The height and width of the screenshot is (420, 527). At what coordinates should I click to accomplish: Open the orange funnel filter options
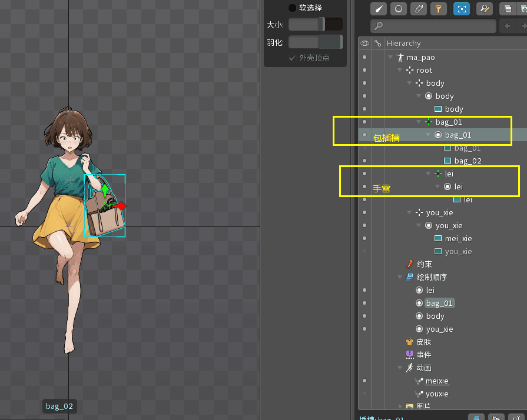(438, 9)
